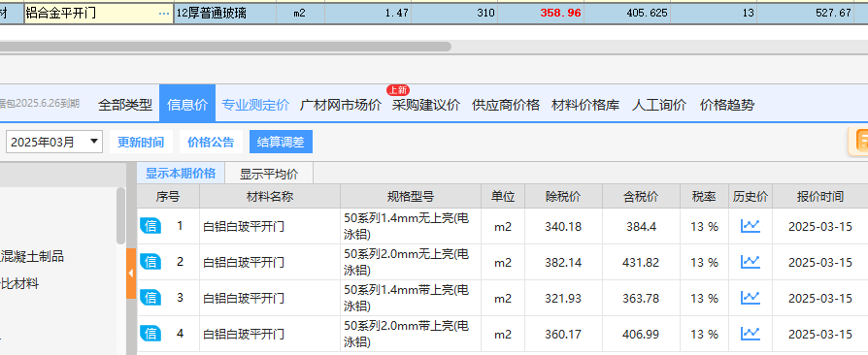Click the 信 badge in row 4
This screenshot has width=868, height=355.
150,334
